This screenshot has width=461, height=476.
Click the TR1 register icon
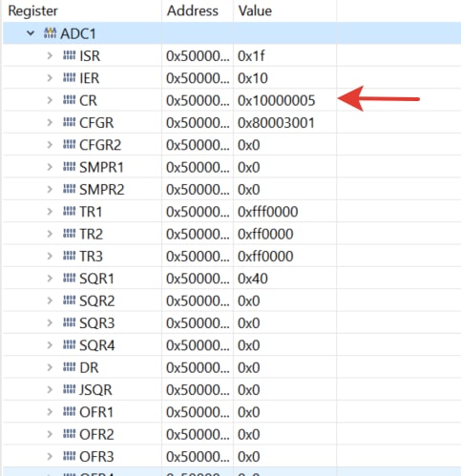tap(69, 211)
